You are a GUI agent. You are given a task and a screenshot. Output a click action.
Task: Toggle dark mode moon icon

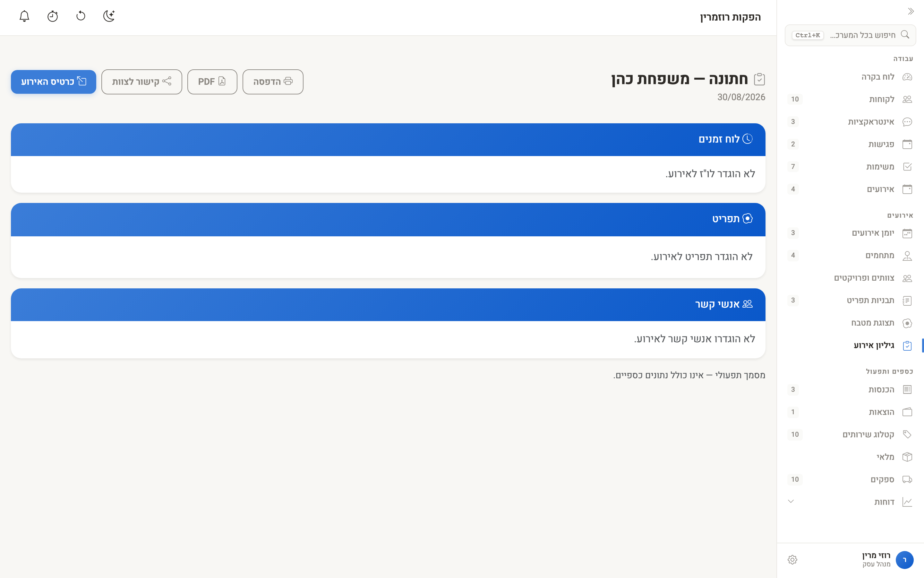click(x=109, y=16)
